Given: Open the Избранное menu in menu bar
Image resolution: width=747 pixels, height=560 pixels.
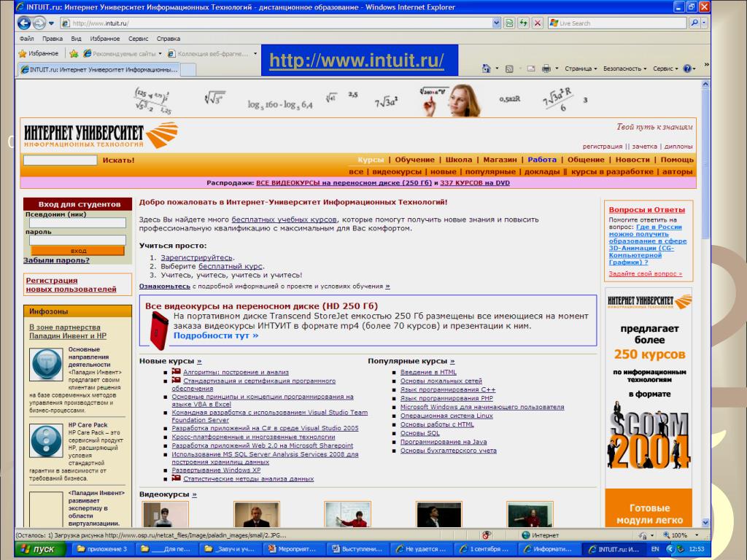Looking at the screenshot, I should click(105, 39).
